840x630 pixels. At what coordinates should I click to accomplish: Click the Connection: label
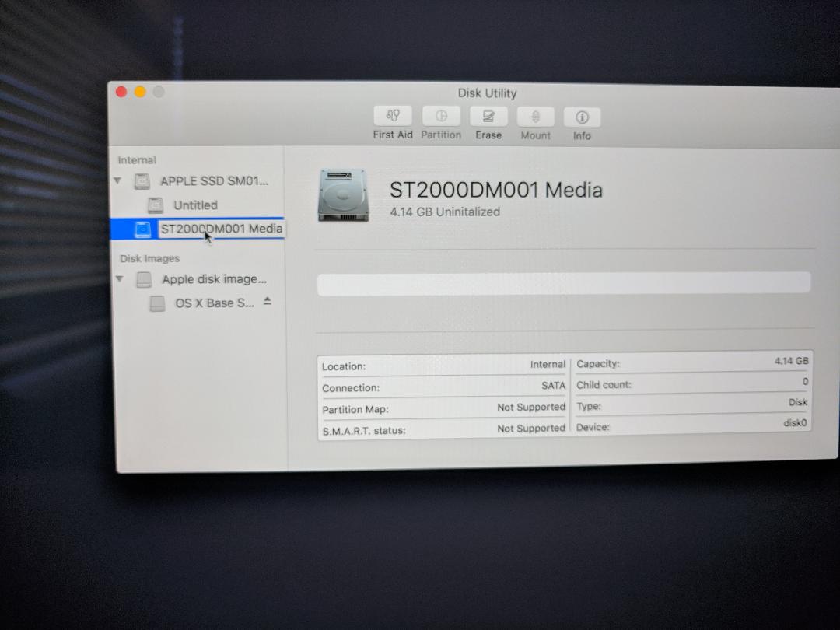351,388
